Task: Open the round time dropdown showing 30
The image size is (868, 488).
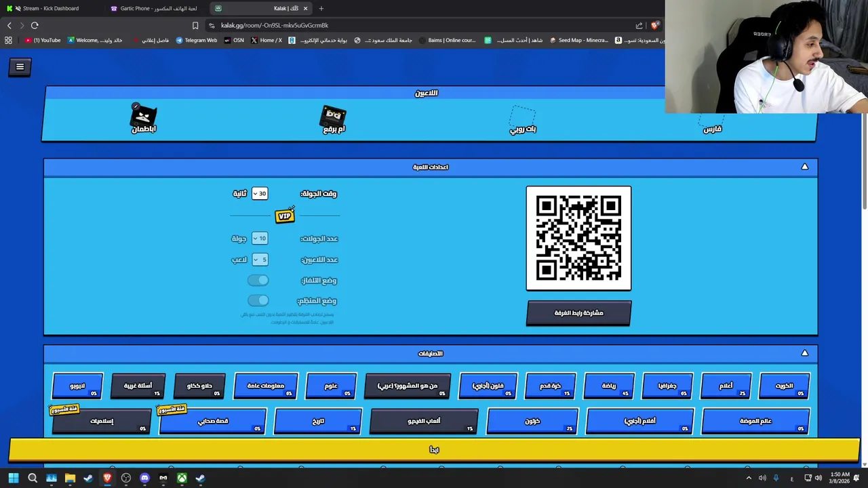Action: click(260, 193)
